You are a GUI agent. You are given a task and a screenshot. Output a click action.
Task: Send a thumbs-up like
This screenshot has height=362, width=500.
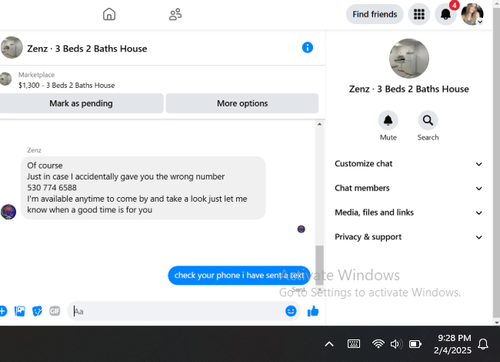coord(313,311)
